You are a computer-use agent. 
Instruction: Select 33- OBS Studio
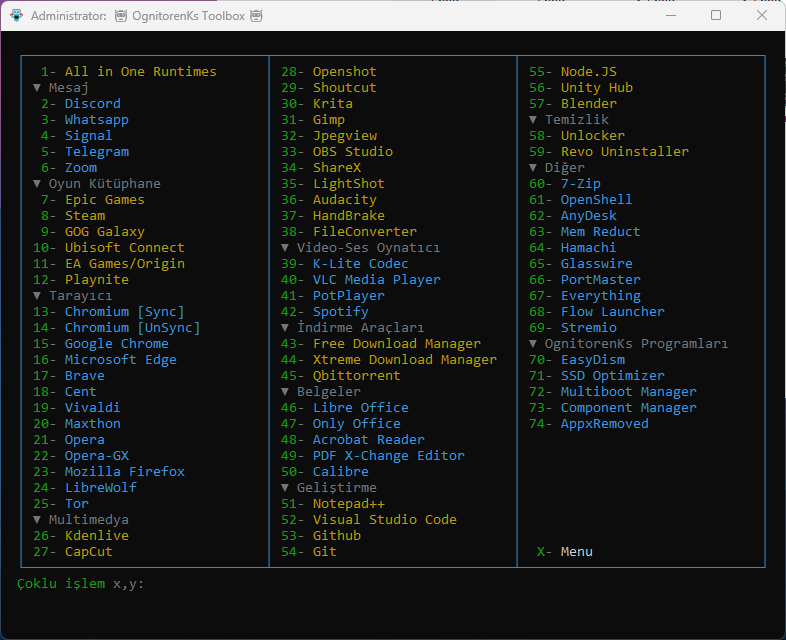click(x=337, y=152)
